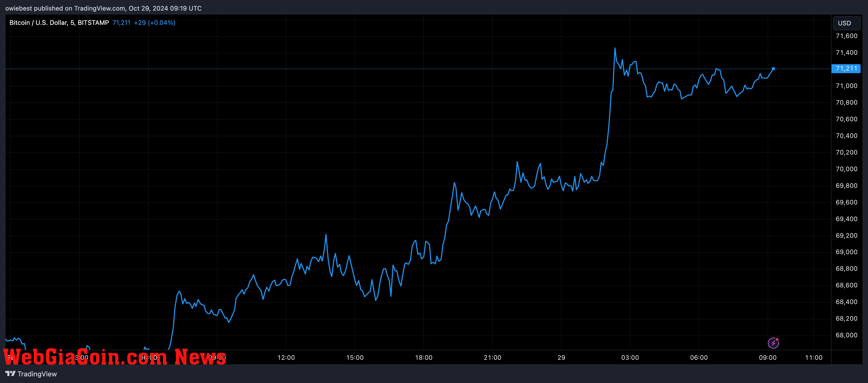Click the 21:00 time axis label
The image size is (868, 383).
click(x=492, y=357)
